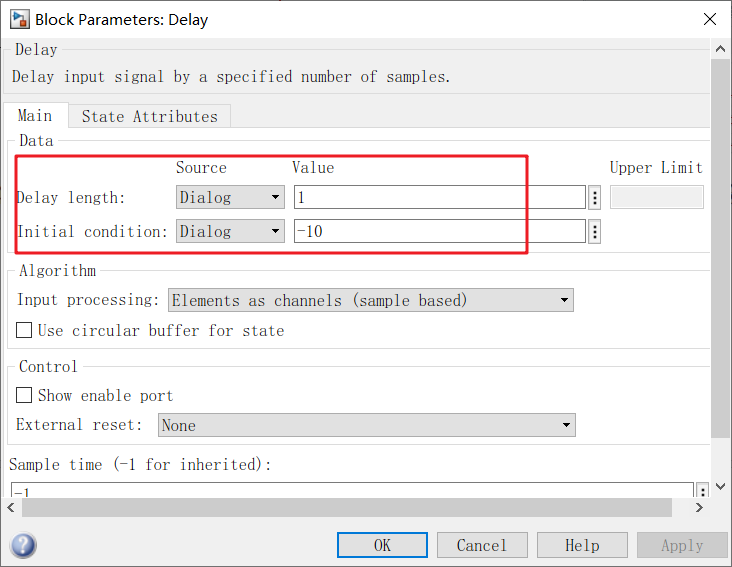Open the External reset dropdown
The image size is (732, 567).
(x=367, y=425)
